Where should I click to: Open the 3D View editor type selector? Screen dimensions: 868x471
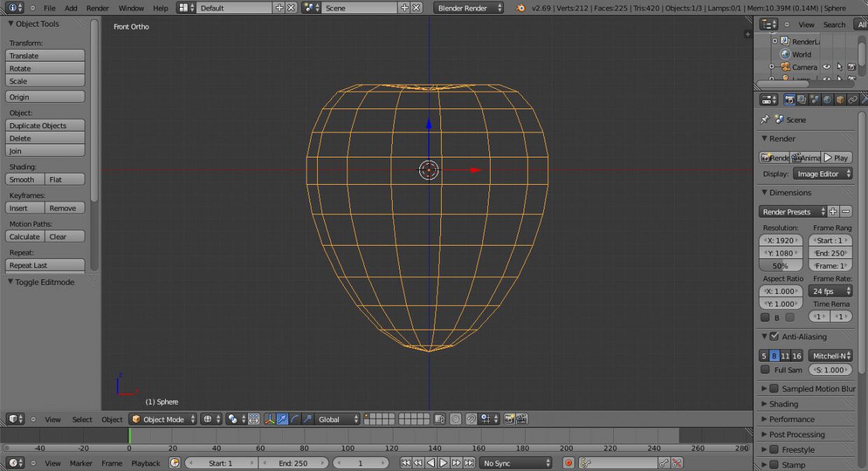pos(15,419)
